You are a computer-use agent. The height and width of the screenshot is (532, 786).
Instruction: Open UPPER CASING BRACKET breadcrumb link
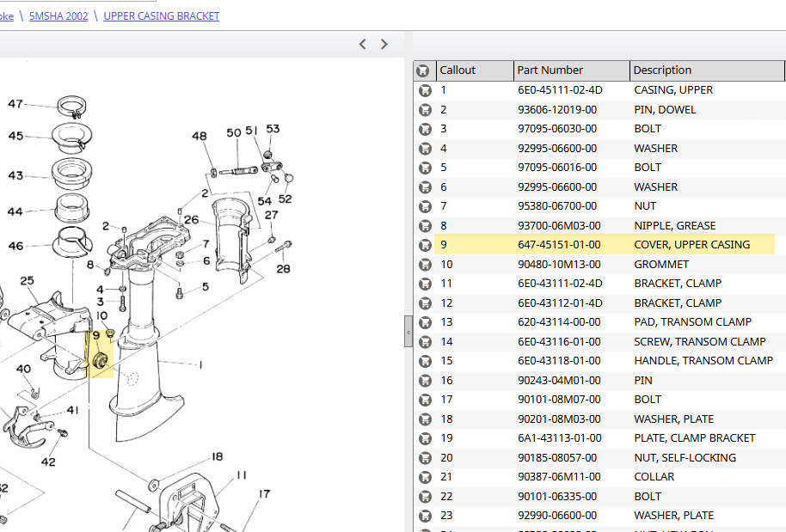[x=162, y=16]
